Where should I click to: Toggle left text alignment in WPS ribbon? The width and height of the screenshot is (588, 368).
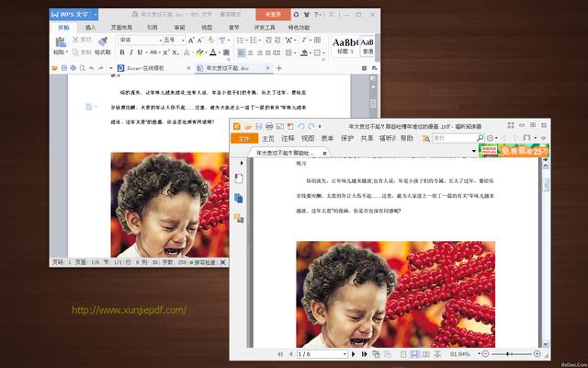(242, 52)
